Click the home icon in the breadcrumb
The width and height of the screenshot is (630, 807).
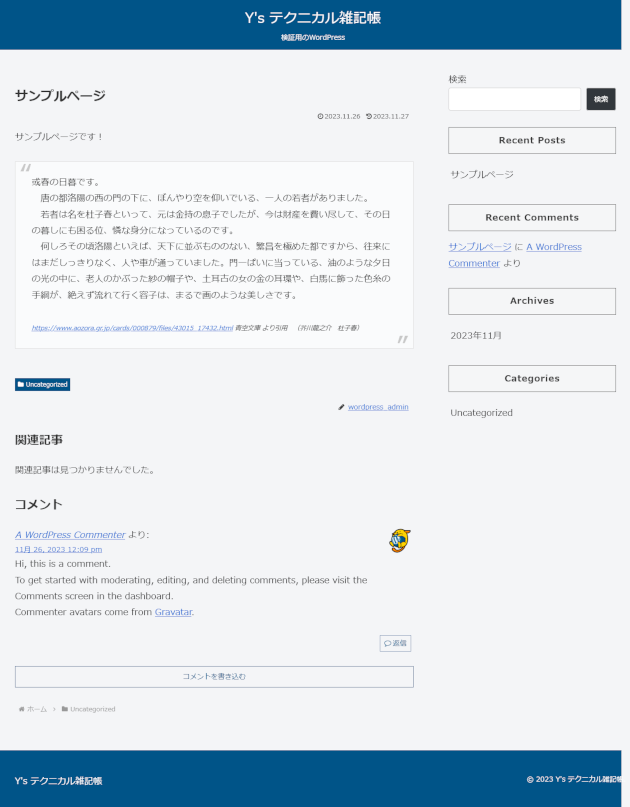pyautogui.click(x=21, y=709)
